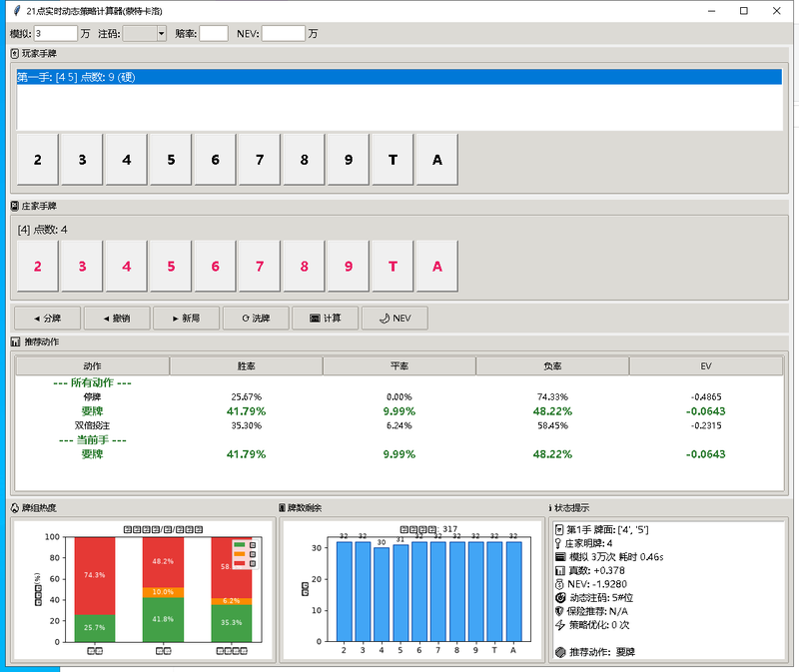The image size is (799, 672).
Task: Click green legend swatch in 牌组热度 chart
Action: [239, 544]
